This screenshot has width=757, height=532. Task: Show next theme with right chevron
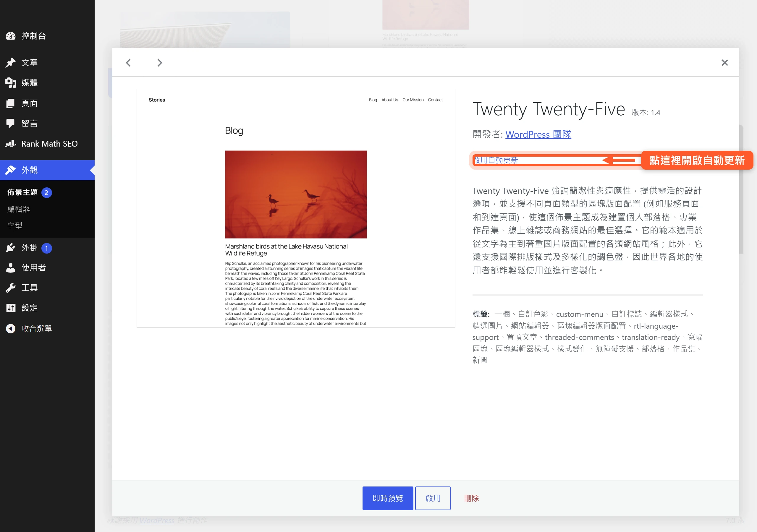coord(160,62)
